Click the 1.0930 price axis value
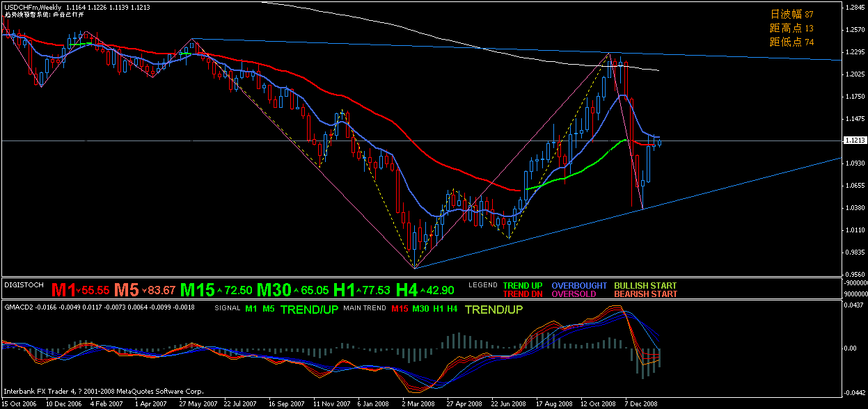Viewport: 868px width, 409px height. point(854,163)
